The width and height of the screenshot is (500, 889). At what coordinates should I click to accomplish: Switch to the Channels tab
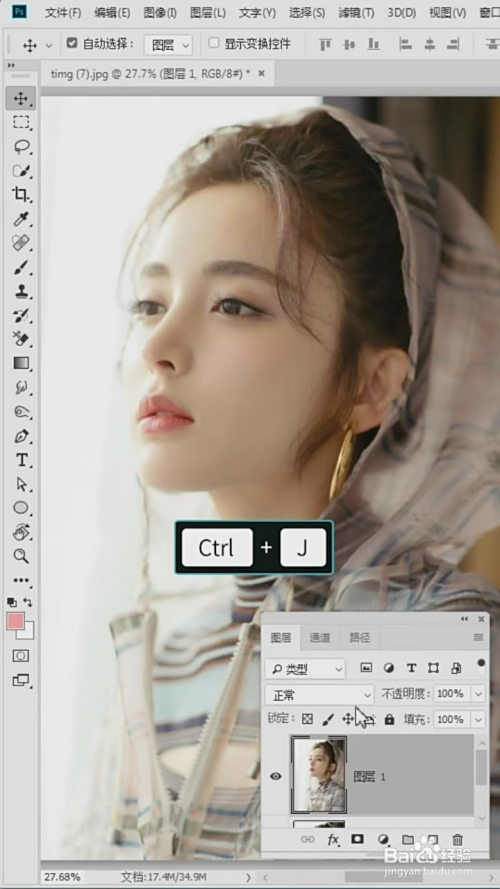[x=320, y=638]
